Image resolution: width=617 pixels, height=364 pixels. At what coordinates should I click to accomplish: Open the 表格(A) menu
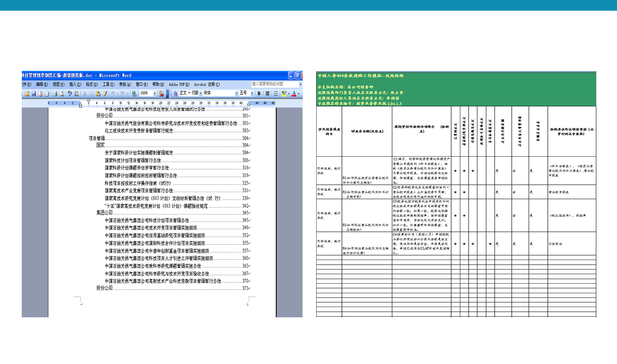125,84
